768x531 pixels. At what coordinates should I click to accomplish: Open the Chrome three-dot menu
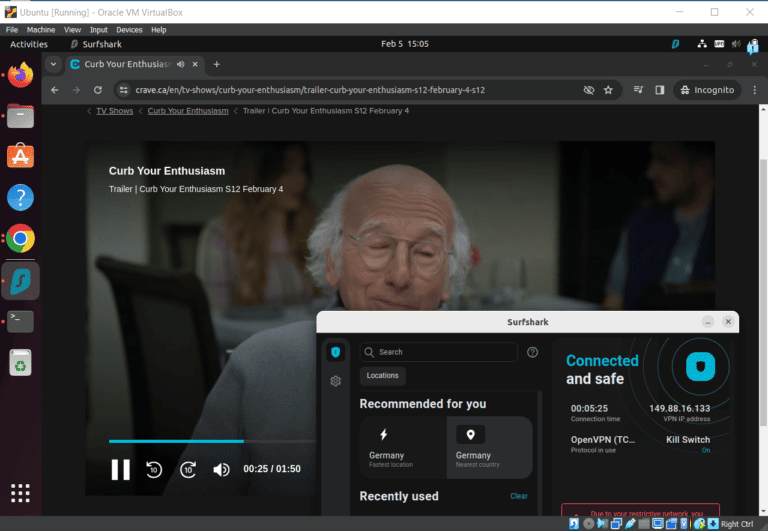click(746, 90)
